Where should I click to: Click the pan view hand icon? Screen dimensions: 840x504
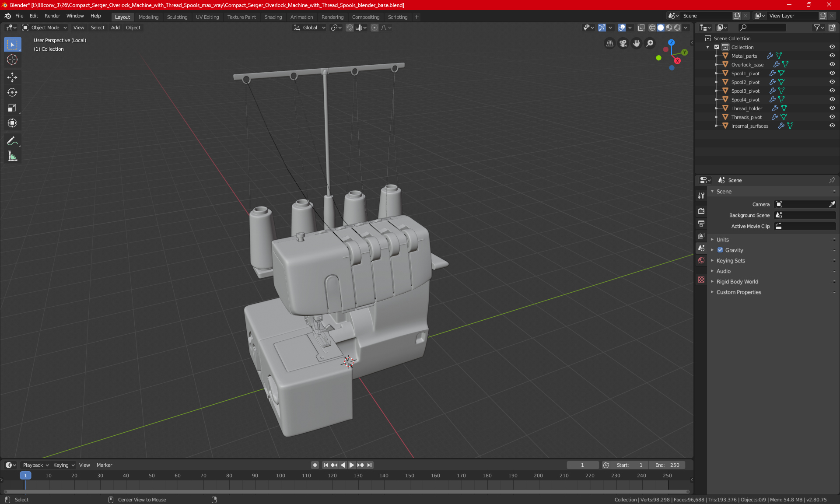coord(637,43)
